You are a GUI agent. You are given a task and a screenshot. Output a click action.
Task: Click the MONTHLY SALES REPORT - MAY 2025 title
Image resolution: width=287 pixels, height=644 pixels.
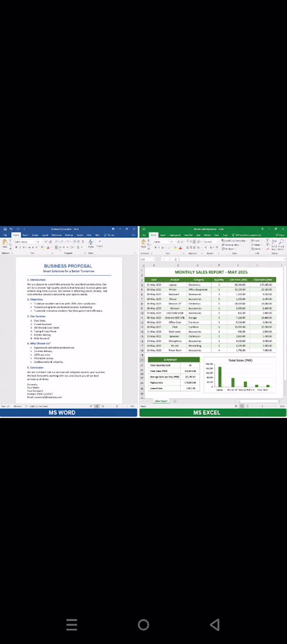point(211,272)
